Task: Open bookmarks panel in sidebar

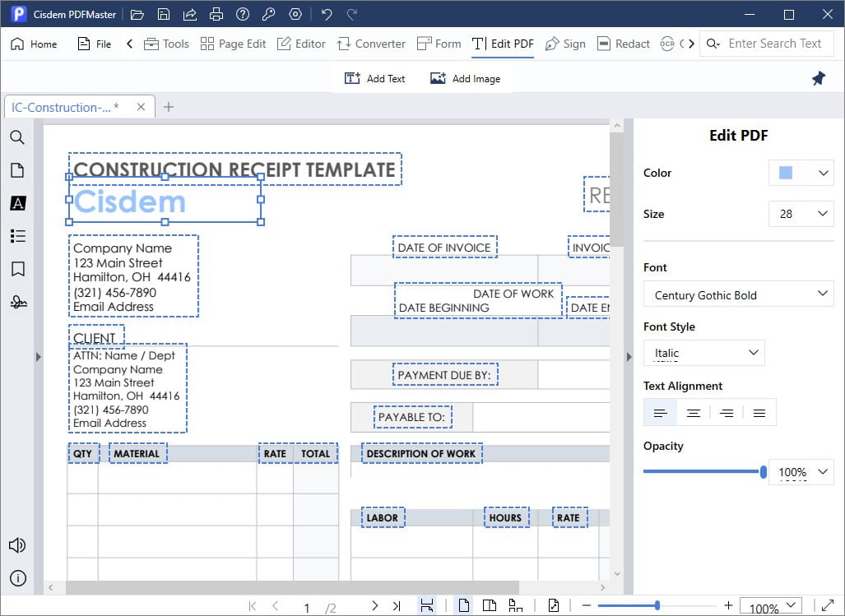Action: (18, 269)
